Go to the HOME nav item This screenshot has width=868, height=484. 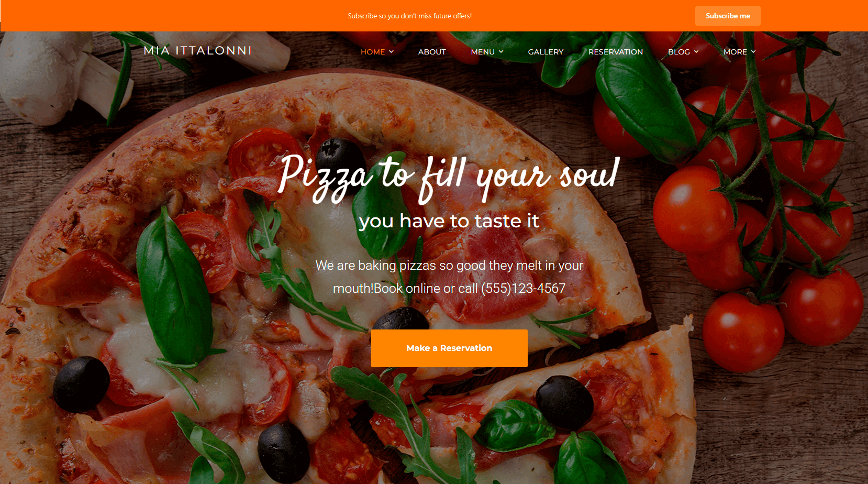(373, 52)
